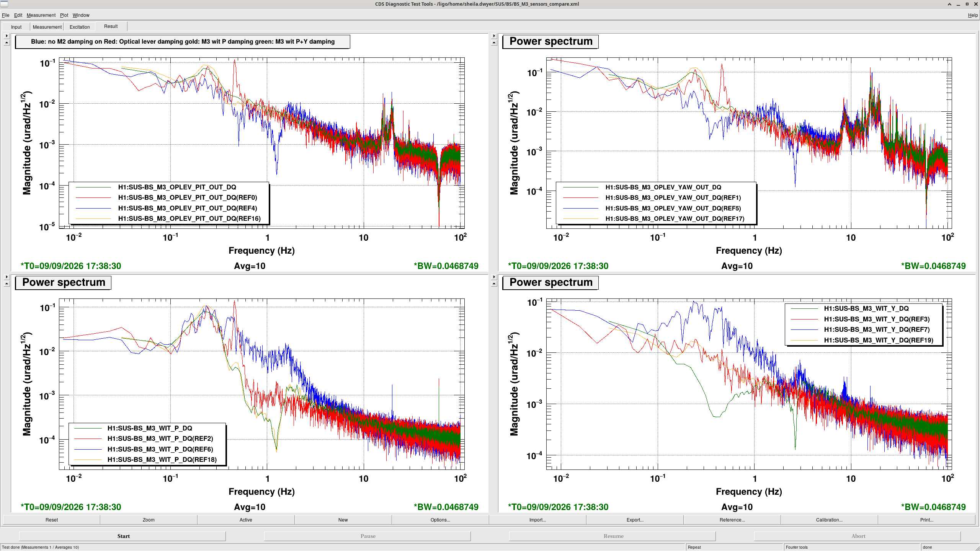This screenshot has width=980, height=551.
Task: Switch to the Excitation tab
Action: coord(80,27)
